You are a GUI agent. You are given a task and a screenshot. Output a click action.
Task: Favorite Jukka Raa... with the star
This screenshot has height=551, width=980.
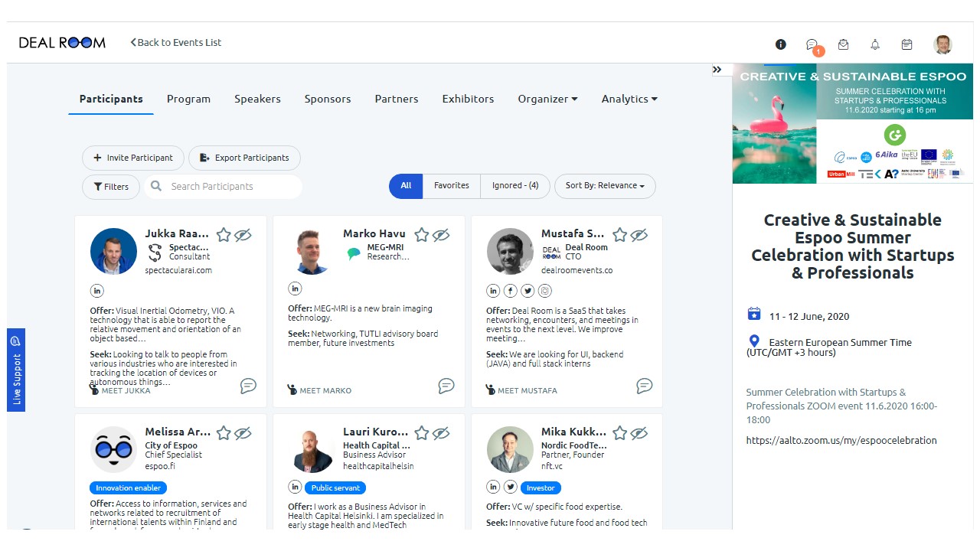coord(224,235)
